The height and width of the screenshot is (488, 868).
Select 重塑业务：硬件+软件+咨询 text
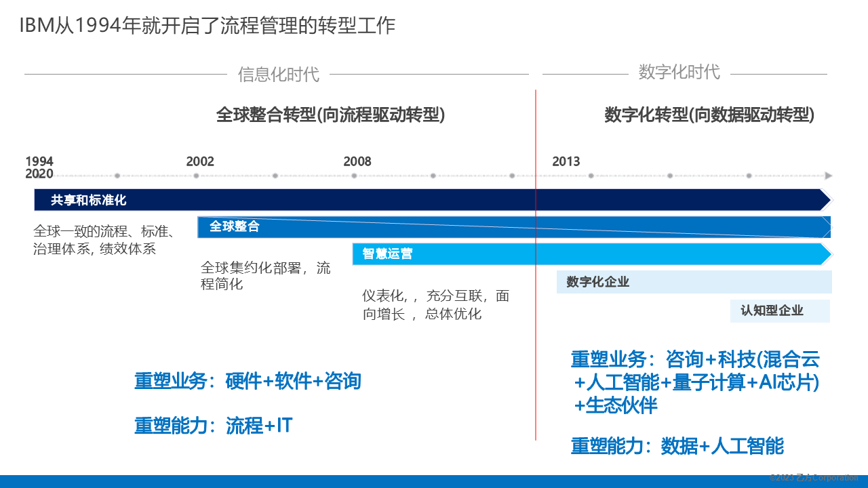248,380
